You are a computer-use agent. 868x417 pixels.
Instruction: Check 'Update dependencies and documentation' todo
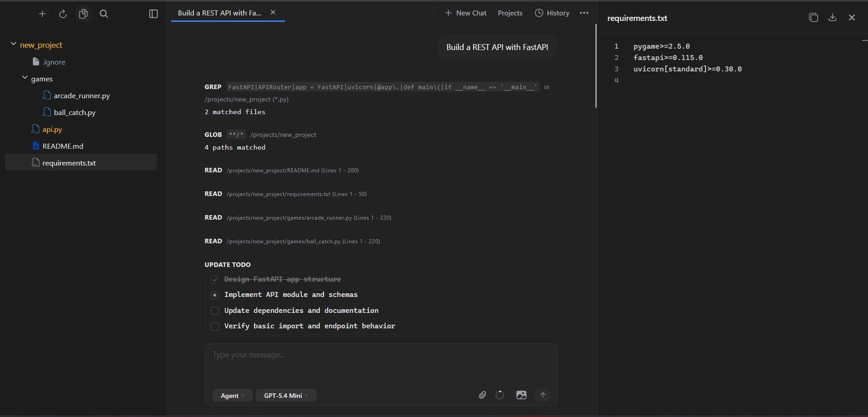coord(215,311)
